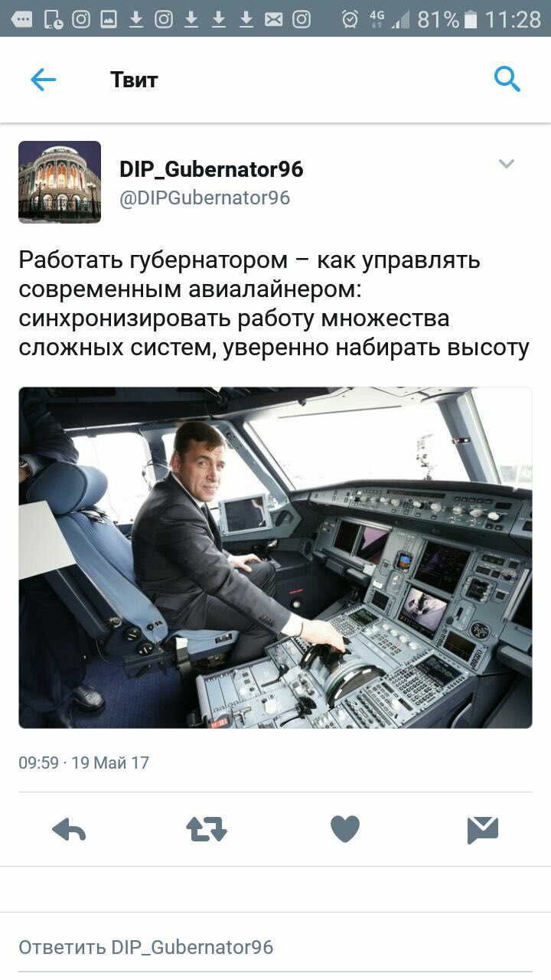Screen dimensions: 551x980
Task: Tap the tweet timestamp 09:59 · 19 Май 17
Action: [x=83, y=763]
